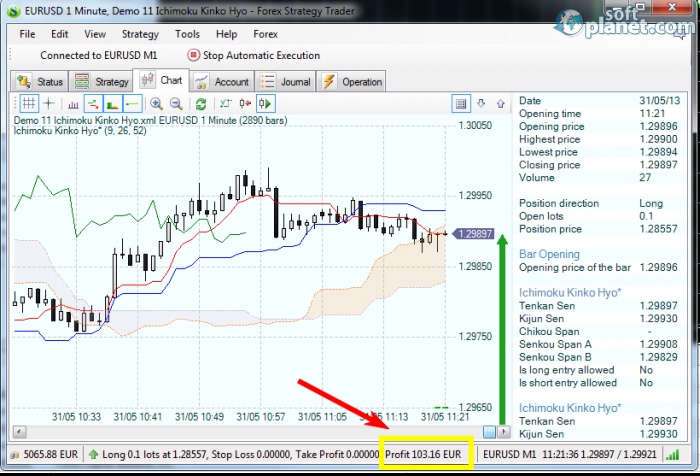This screenshot has height=476, width=700.
Task: Click the 1.29897 current price marker
Action: coord(474,234)
